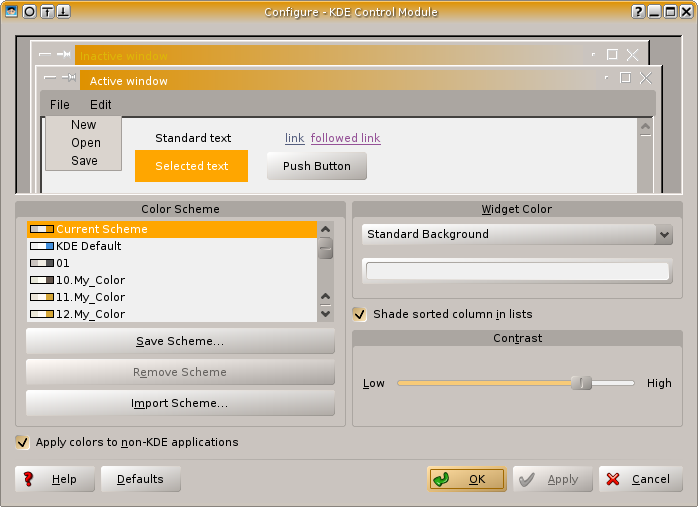
Task: Click the maximize icon of preview Inactive window
Action: click(x=612, y=54)
